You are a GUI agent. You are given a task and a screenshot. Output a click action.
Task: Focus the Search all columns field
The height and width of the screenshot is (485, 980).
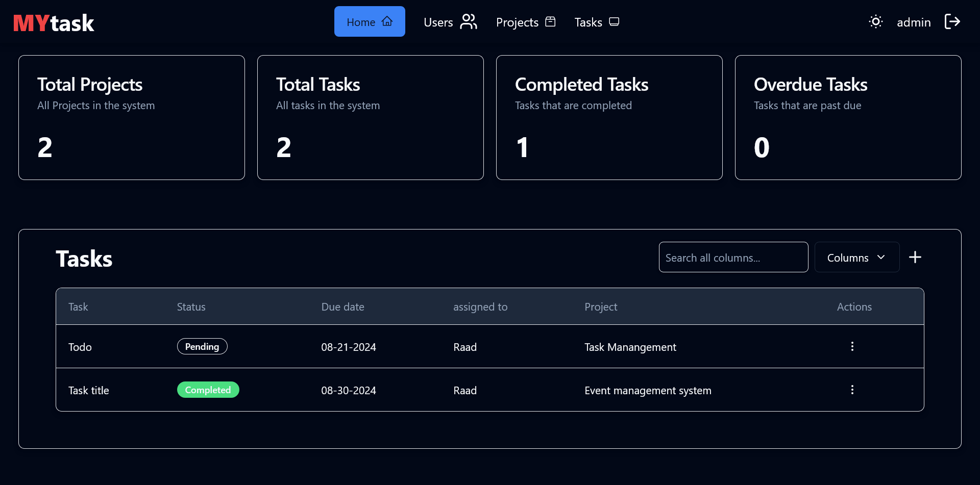(x=733, y=258)
